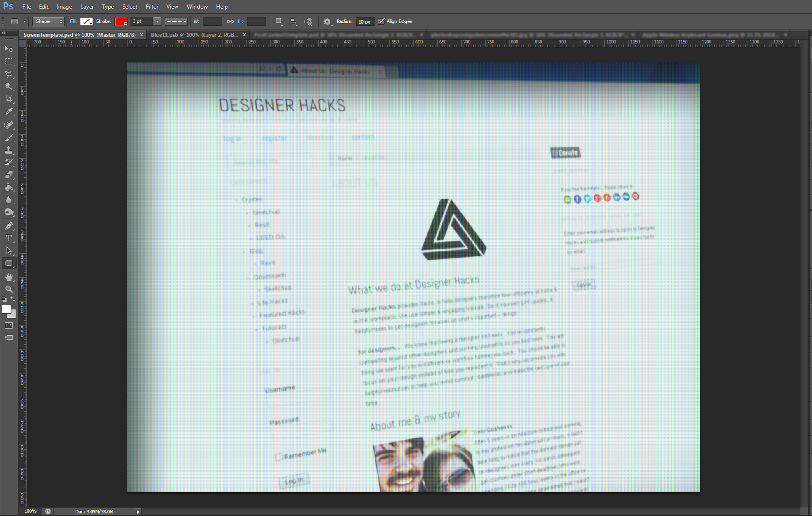Set the white foreground color swatch
The width and height of the screenshot is (812, 516).
[x=6, y=309]
